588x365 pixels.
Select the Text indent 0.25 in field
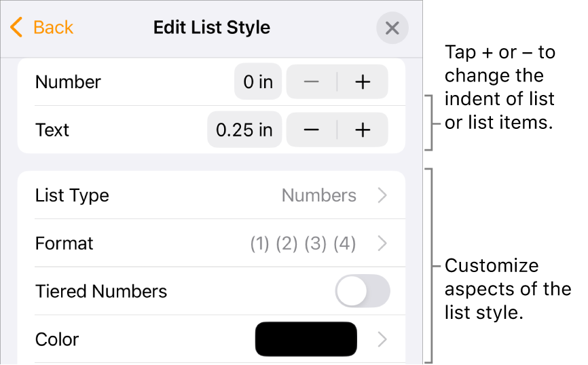click(x=244, y=130)
